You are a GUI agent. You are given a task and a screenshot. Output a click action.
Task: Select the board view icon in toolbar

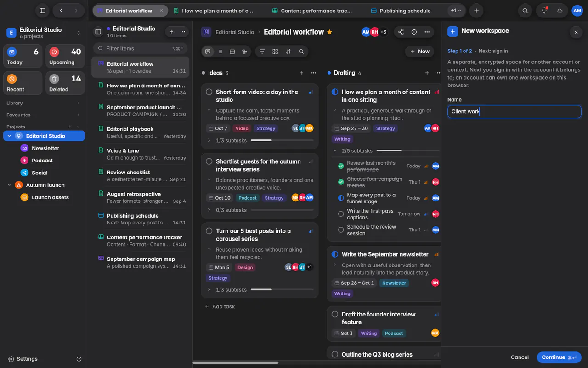coord(208,52)
